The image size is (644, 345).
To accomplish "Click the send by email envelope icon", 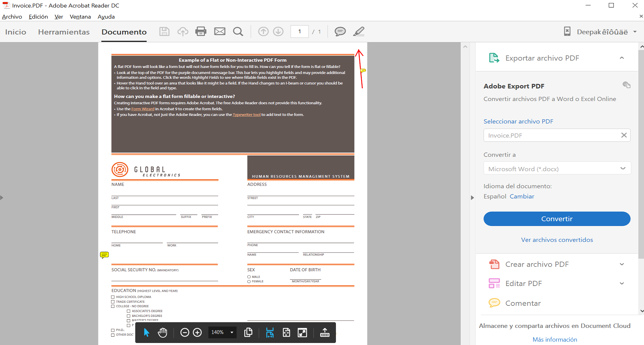I will tap(220, 32).
